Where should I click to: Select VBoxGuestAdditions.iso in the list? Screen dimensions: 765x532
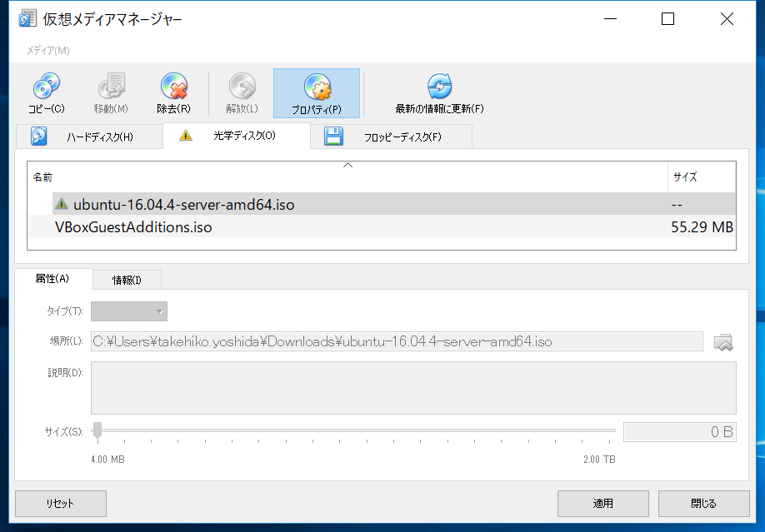(x=133, y=226)
